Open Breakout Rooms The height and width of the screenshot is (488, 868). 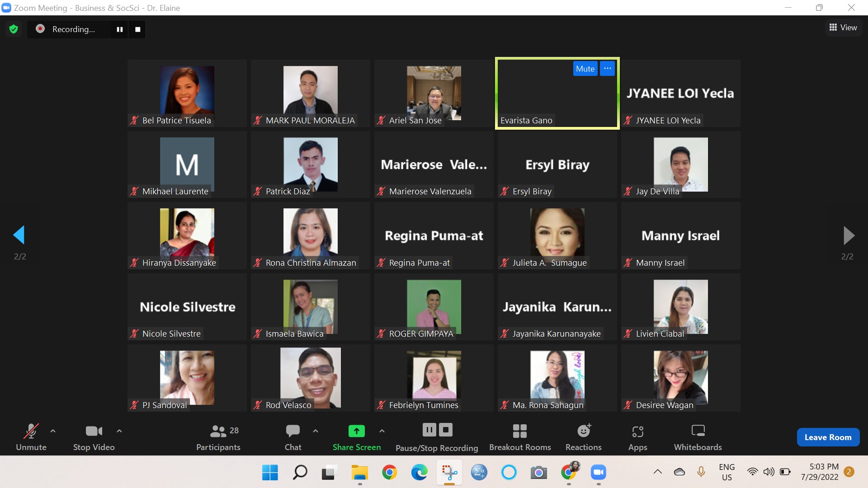520,437
